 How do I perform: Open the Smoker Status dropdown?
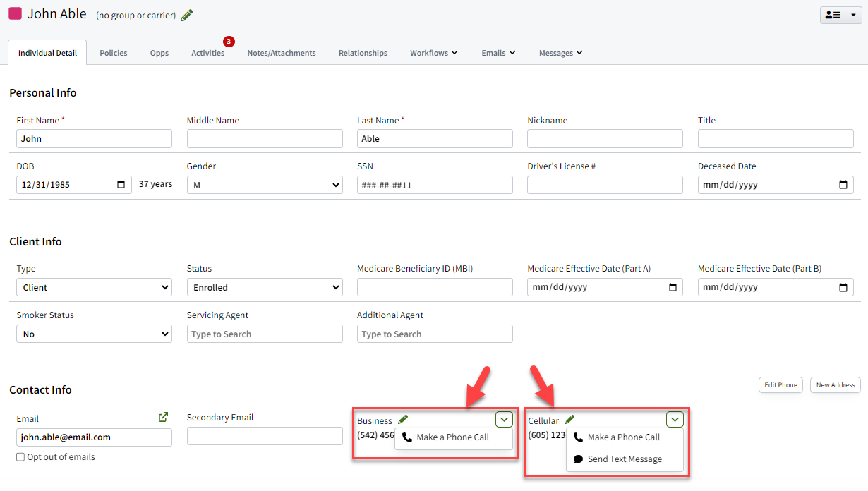[94, 333]
